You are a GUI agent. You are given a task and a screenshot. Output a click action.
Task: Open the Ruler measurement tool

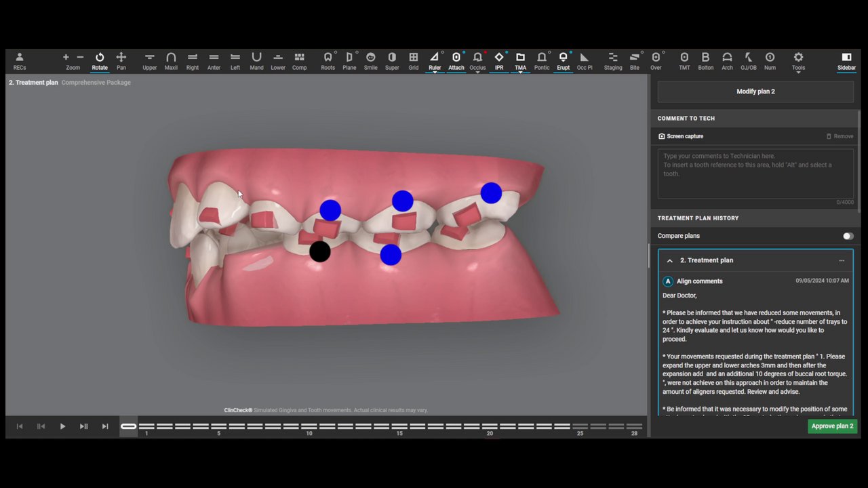point(435,61)
